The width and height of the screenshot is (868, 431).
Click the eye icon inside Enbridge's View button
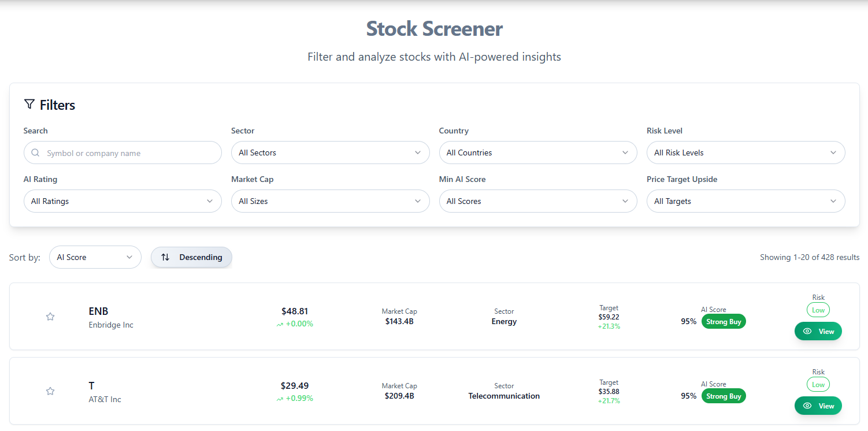pyautogui.click(x=808, y=331)
